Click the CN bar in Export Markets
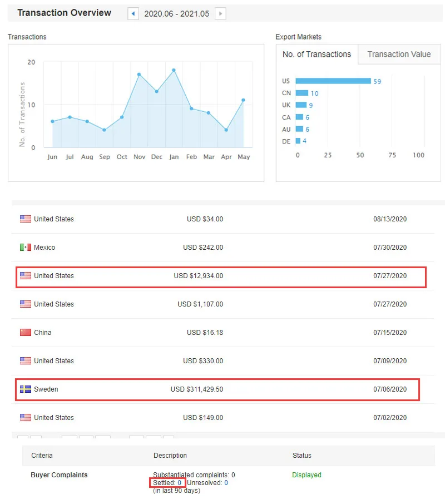Screen dimensions: 445x504 point(301,93)
